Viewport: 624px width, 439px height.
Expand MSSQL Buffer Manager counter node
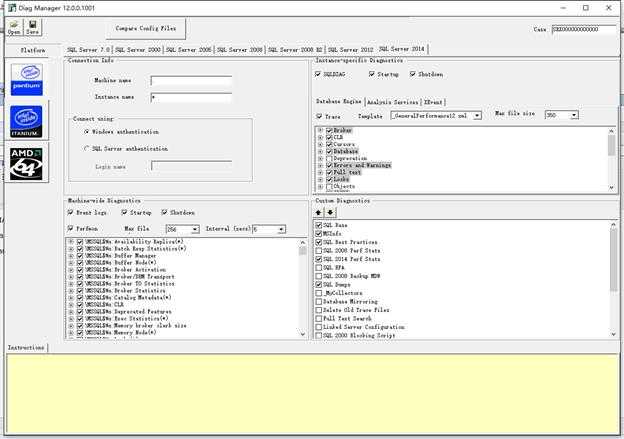pyautogui.click(x=71, y=256)
